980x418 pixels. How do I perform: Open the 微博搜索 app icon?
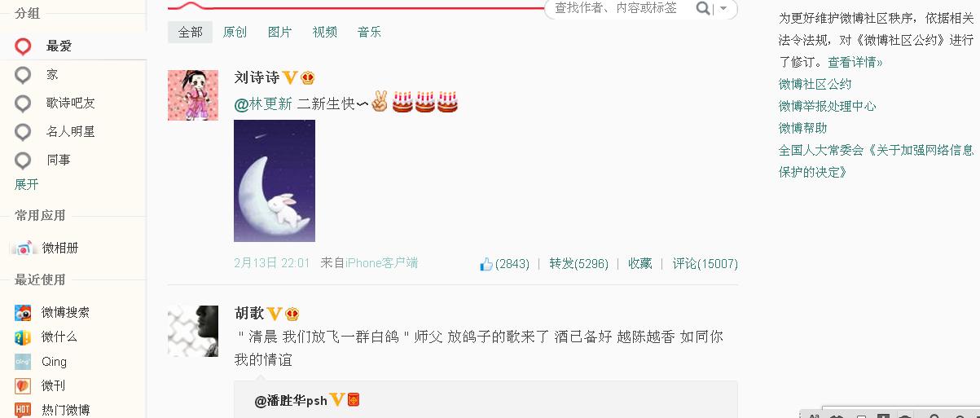tap(23, 312)
